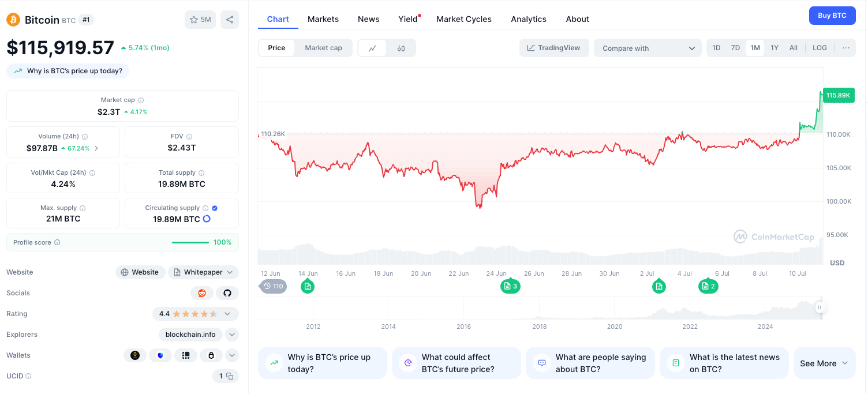Image resolution: width=868 pixels, height=394 pixels.
Task: Expand the Explorers list chevron
Action: tap(232, 334)
